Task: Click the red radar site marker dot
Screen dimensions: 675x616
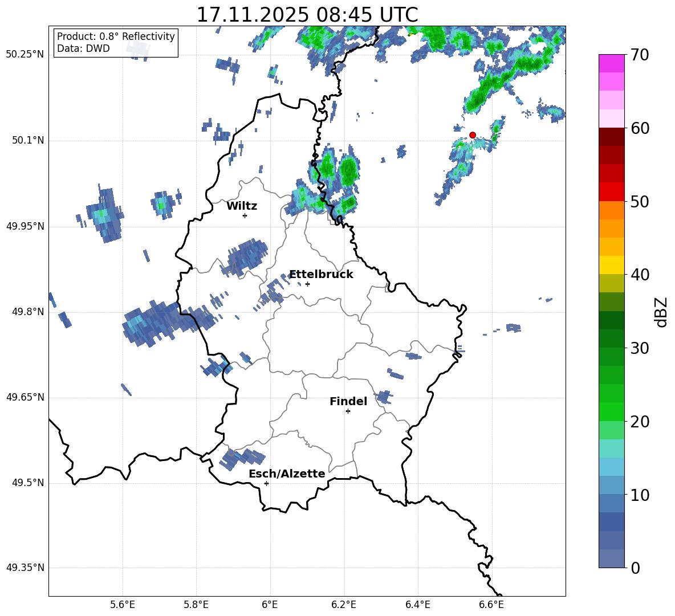Action: click(472, 135)
